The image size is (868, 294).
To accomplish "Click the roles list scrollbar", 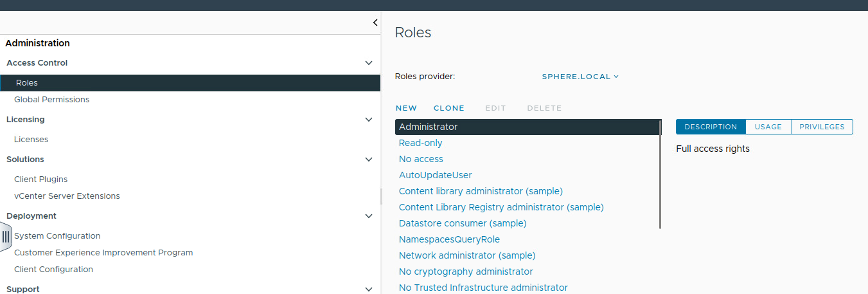I will point(660,175).
